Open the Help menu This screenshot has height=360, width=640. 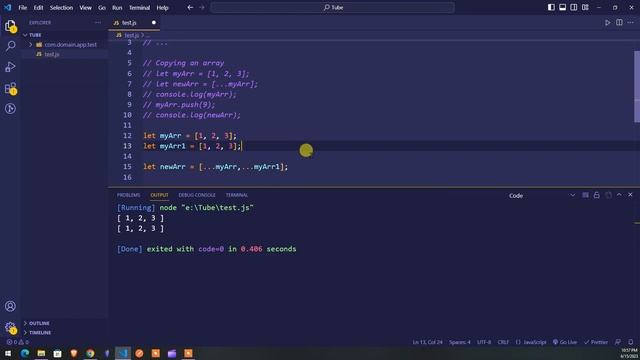point(162,7)
